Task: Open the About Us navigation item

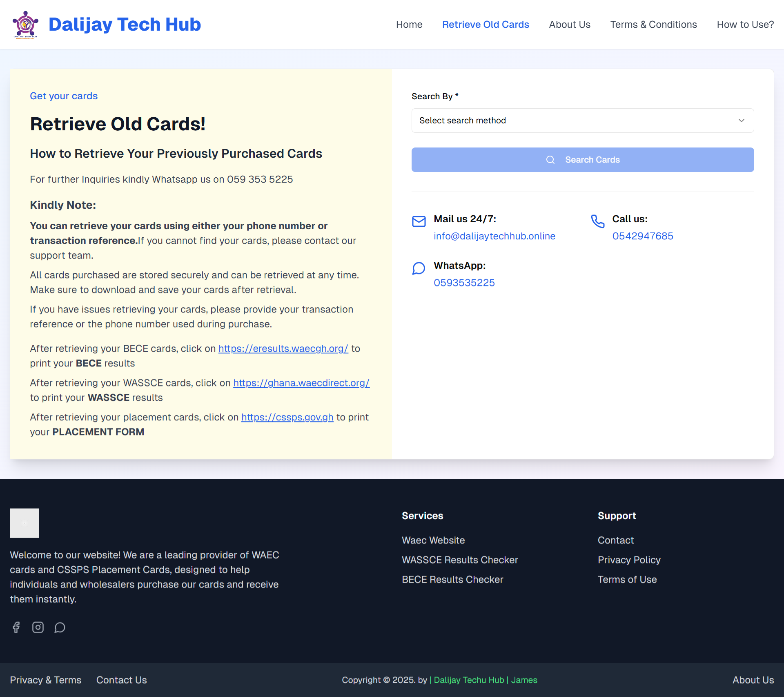Action: tap(570, 25)
